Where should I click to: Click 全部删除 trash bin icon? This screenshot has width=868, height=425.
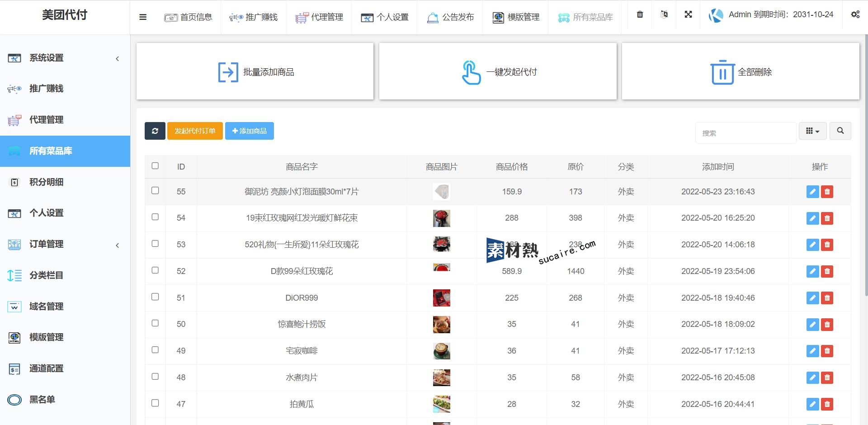point(722,72)
